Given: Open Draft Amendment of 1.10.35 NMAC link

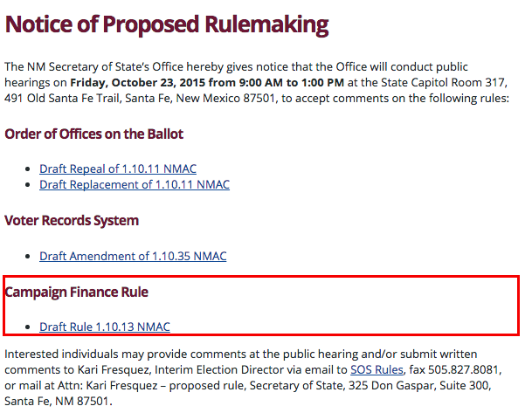Looking at the screenshot, I should [x=133, y=256].
